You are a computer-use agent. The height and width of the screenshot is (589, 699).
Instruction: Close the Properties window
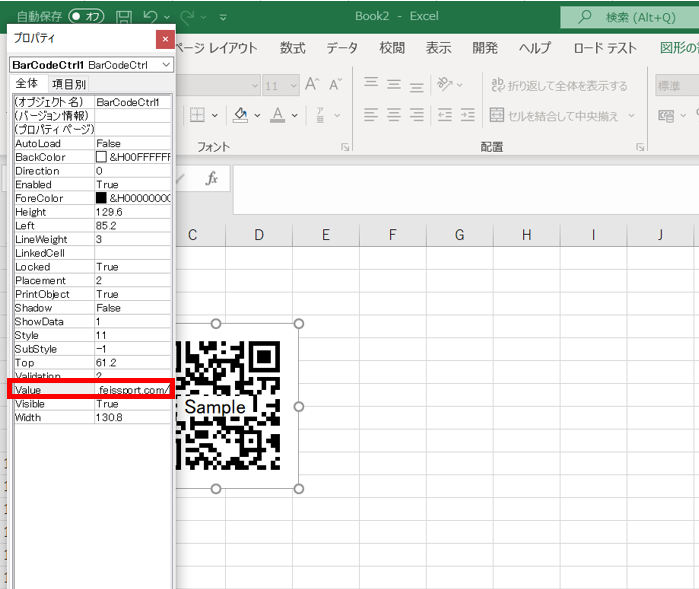(165, 39)
